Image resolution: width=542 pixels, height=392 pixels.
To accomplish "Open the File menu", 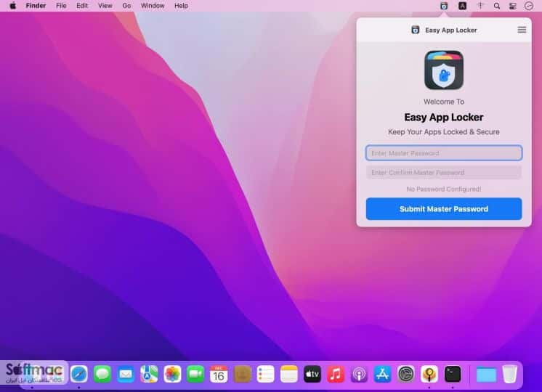I will click(x=61, y=6).
